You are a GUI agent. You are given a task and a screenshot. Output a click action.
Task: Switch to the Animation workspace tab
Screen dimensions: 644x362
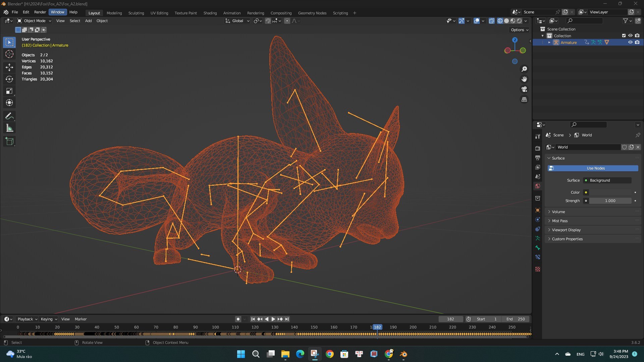(x=232, y=13)
